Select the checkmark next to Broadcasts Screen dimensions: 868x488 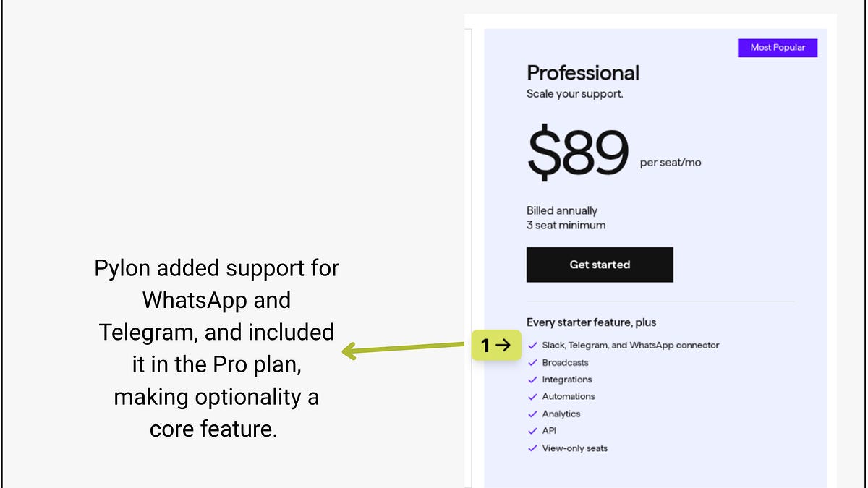pos(532,362)
